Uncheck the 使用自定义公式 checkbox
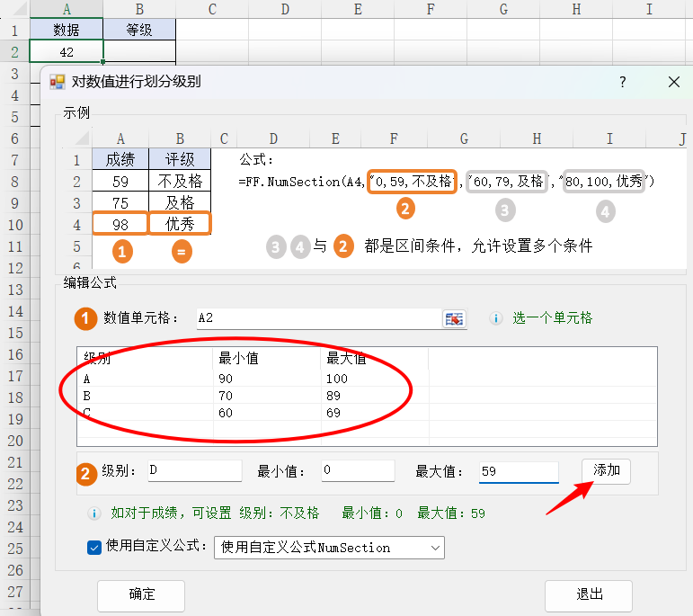This screenshot has height=616, width=693. coord(94,547)
